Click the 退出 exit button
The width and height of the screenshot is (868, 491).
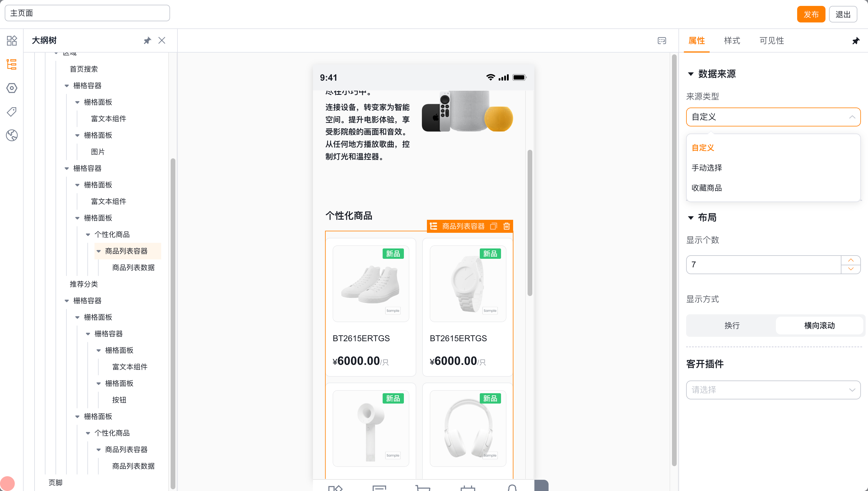(843, 14)
